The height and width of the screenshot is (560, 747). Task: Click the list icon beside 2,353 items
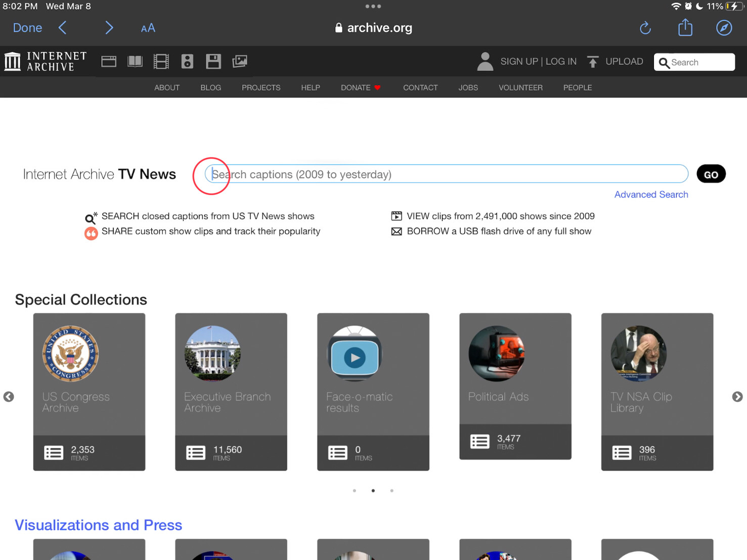(54, 453)
